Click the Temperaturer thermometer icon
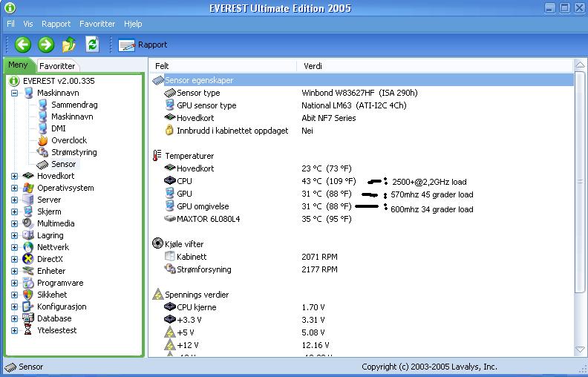The width and height of the screenshot is (588, 377). coord(157,156)
